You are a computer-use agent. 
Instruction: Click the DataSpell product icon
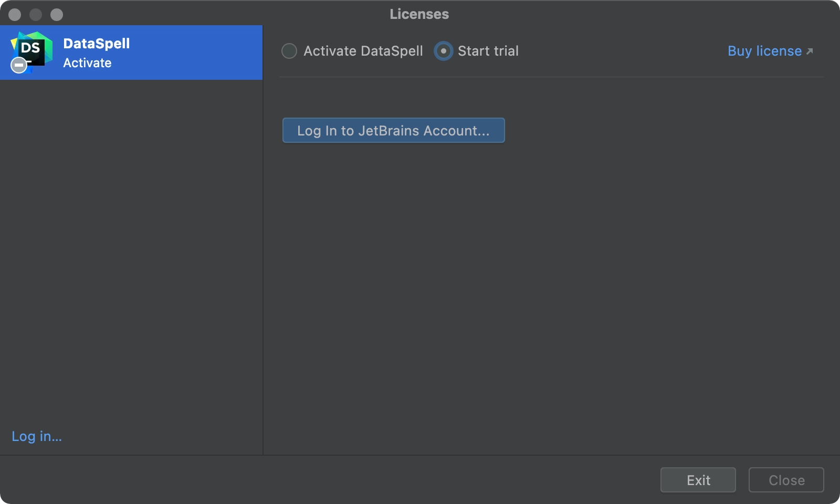pyautogui.click(x=31, y=52)
